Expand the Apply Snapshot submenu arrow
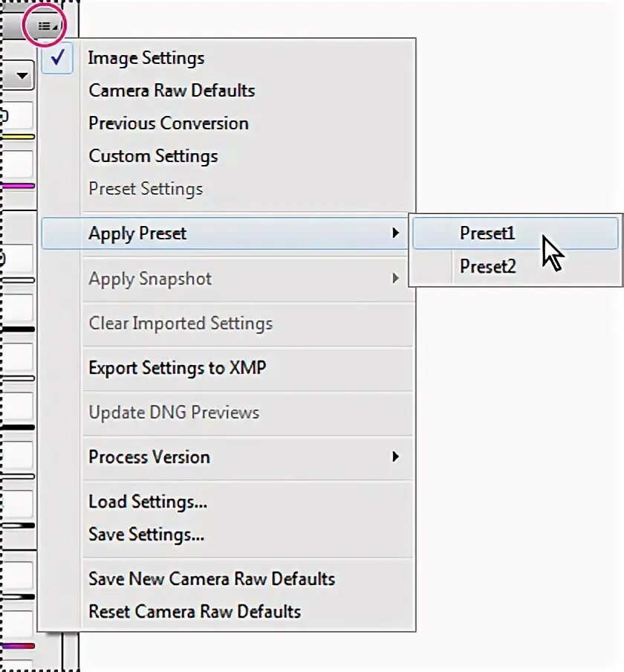 396,279
